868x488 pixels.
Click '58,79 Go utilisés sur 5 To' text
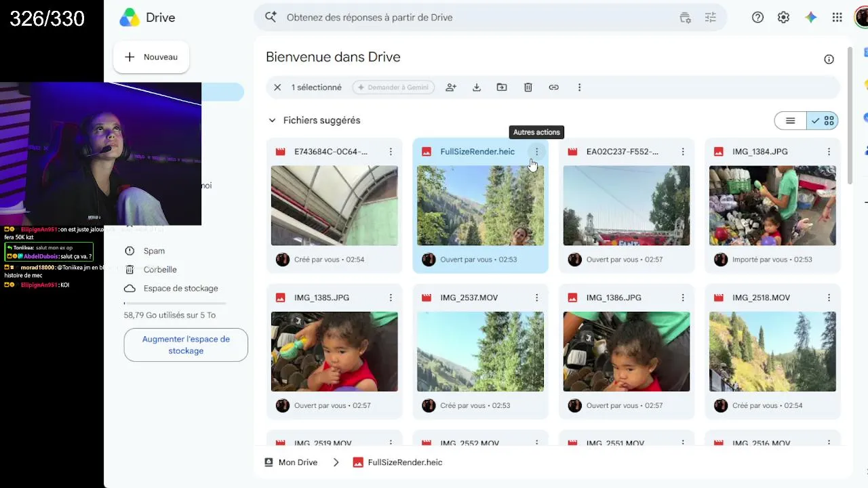tap(170, 315)
